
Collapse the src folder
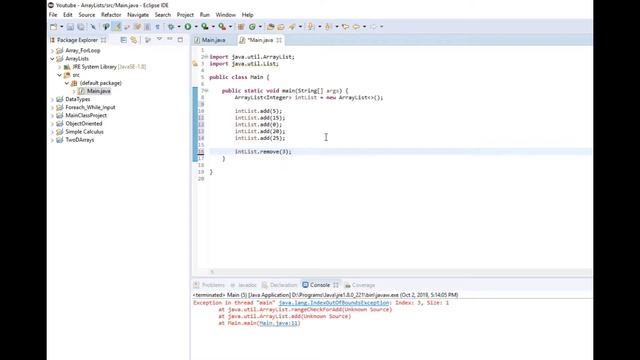pos(60,75)
